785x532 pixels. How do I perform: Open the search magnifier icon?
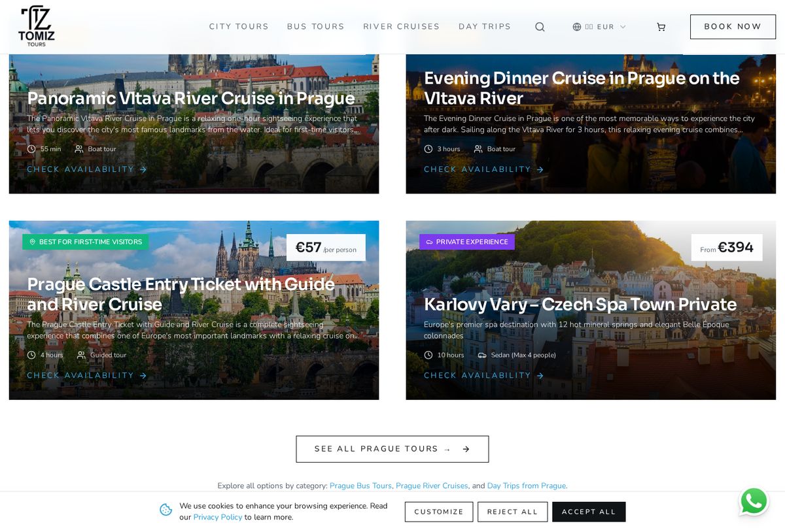[540, 27]
